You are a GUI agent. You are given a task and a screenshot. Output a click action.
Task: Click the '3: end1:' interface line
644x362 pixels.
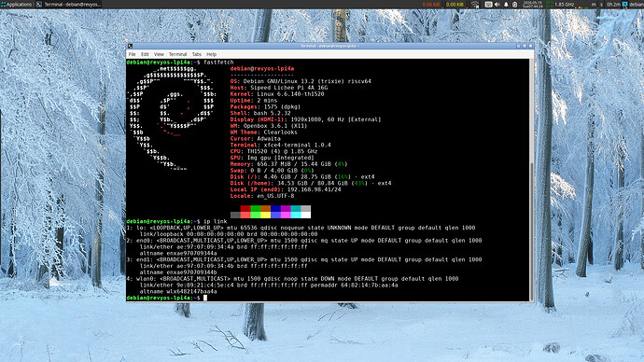point(304,259)
